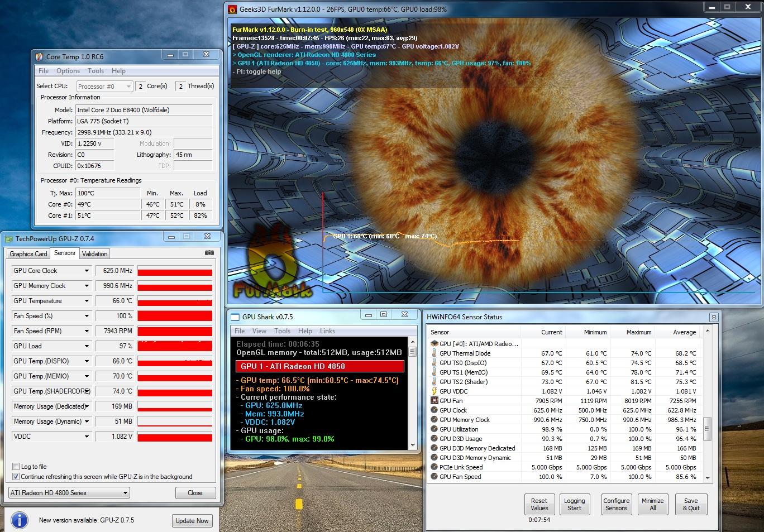Open the GPU Temp.(MEMIO) sensor dropdown
The width and height of the screenshot is (764, 532).
coord(87,376)
